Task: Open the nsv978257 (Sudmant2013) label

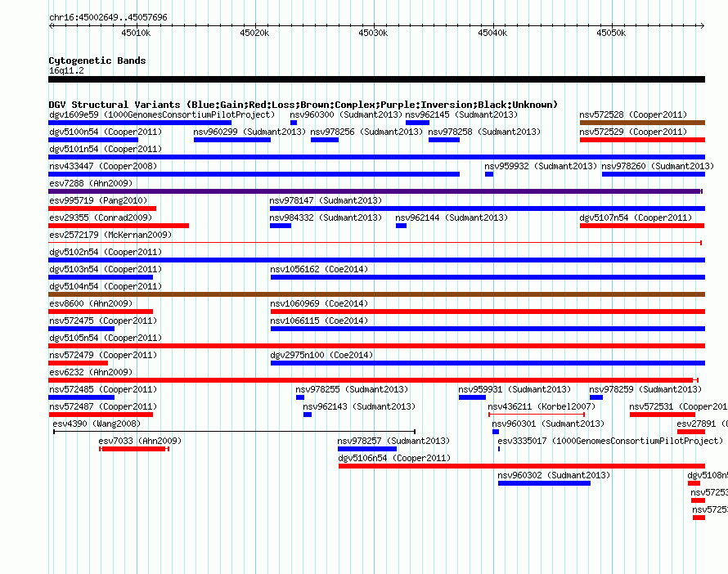Action: (x=393, y=441)
